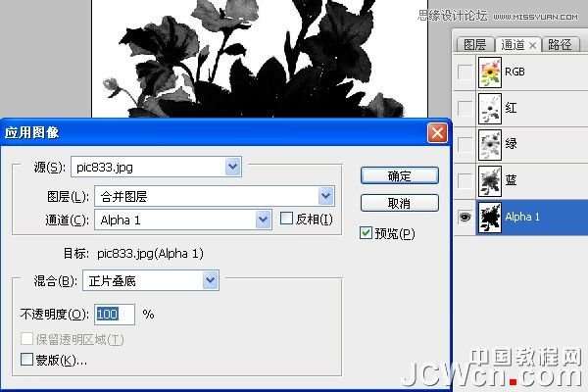
Task: Open the 源 (Source) dropdown pic833.jpg
Action: [156, 167]
